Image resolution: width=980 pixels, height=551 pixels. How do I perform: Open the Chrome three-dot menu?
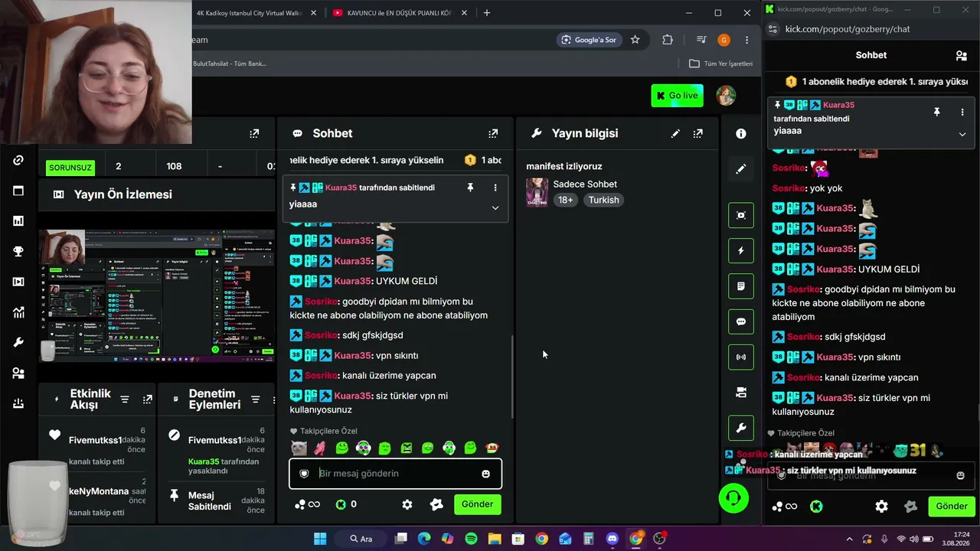tap(746, 40)
